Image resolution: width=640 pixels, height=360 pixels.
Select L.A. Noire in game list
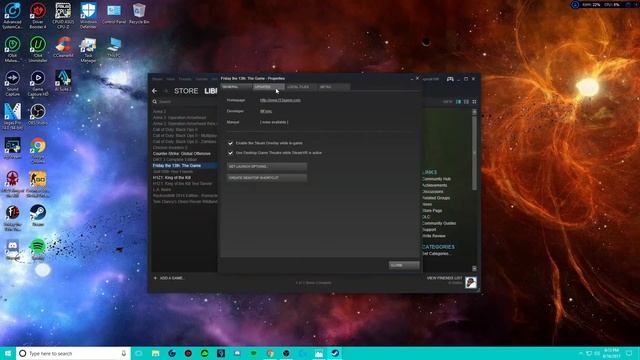[x=162, y=190]
